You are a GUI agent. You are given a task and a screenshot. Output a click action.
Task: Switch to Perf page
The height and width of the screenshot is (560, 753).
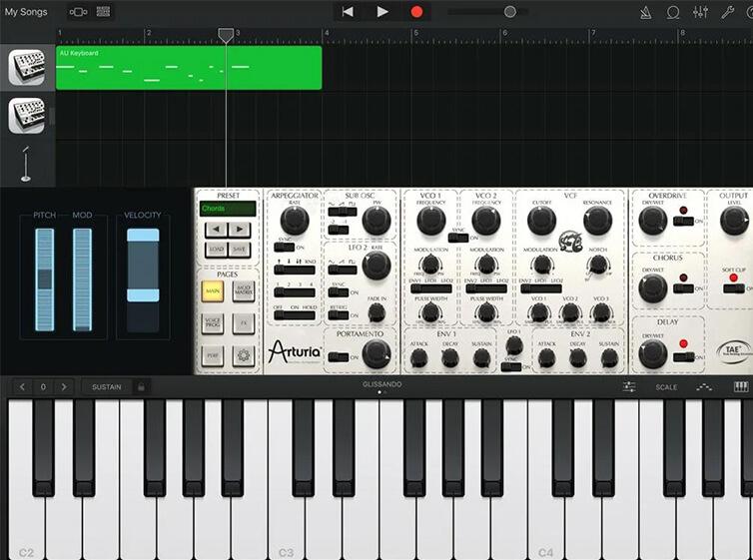(x=213, y=355)
